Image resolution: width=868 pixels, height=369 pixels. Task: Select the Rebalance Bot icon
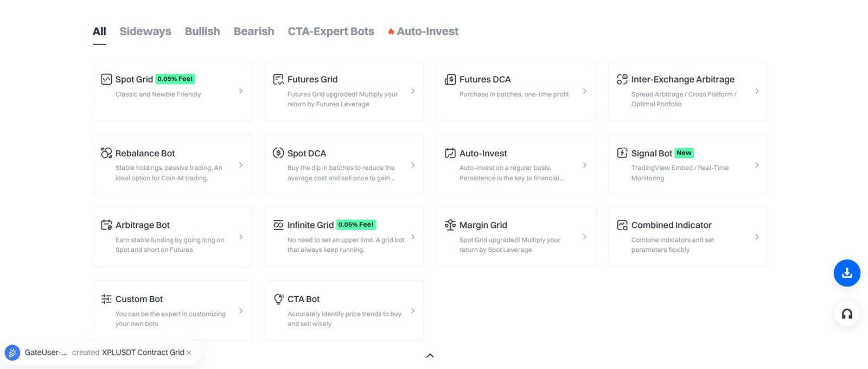coord(106,153)
